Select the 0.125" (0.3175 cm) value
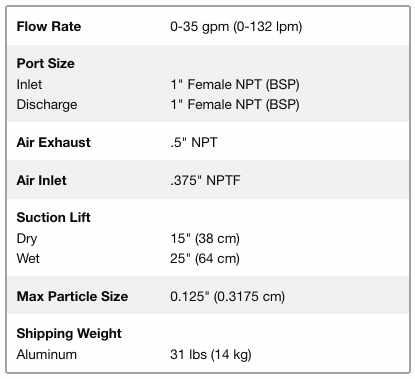This screenshot has height=379, width=415. pyautogui.click(x=227, y=297)
